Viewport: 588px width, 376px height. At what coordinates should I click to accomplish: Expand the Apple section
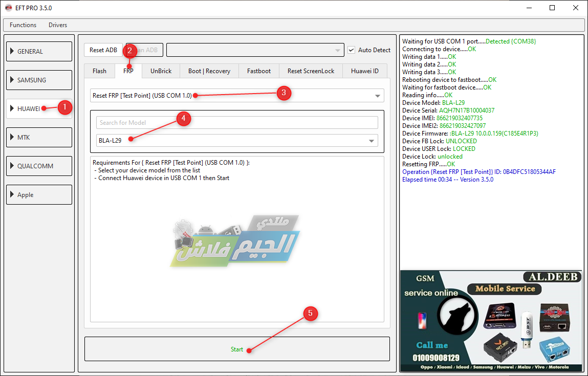[39, 195]
